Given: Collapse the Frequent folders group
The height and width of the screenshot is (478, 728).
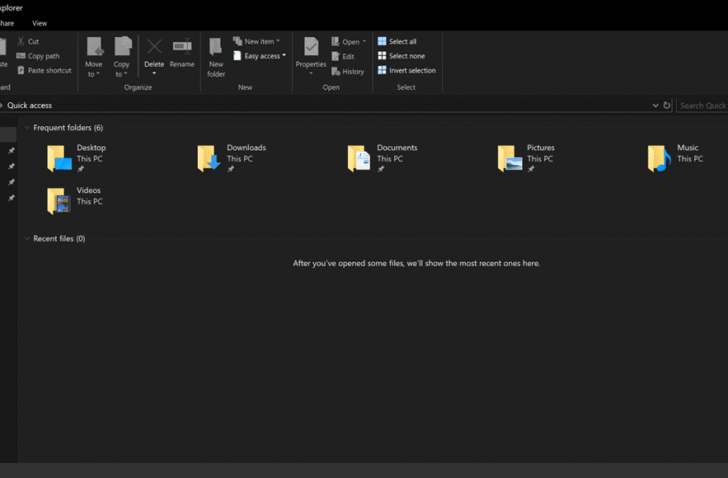Looking at the screenshot, I should [27, 127].
